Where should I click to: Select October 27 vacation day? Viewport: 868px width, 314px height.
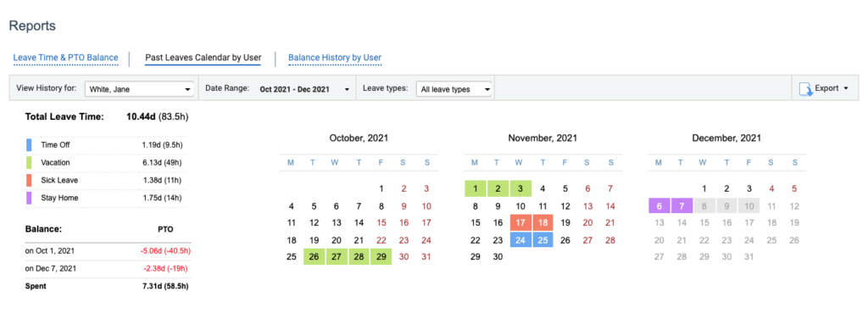point(336,256)
